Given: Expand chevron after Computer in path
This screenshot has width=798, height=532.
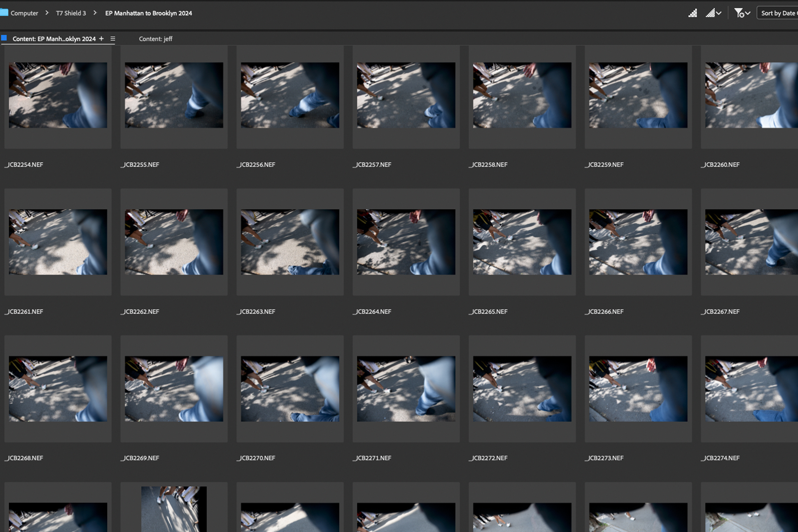Looking at the screenshot, I should (x=47, y=13).
